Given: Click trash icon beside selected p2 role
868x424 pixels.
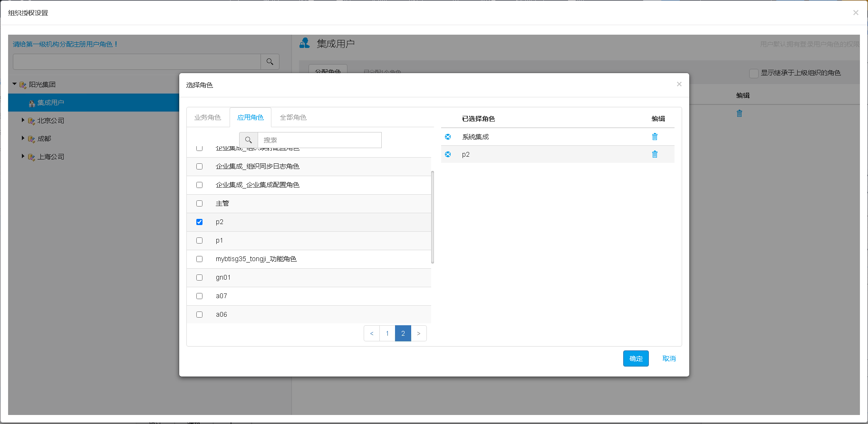Looking at the screenshot, I should click(655, 154).
